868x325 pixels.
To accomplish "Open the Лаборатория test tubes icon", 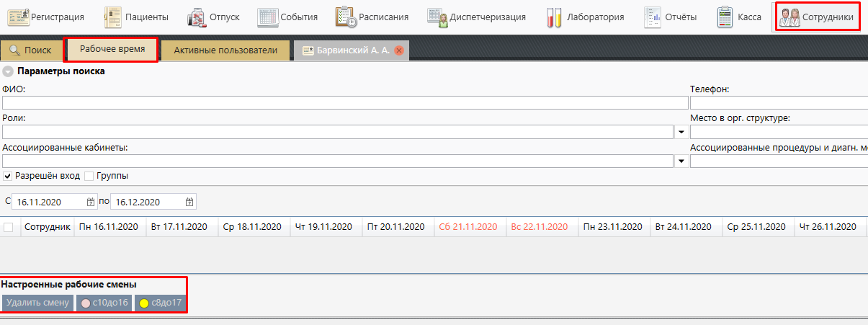I will click(554, 17).
